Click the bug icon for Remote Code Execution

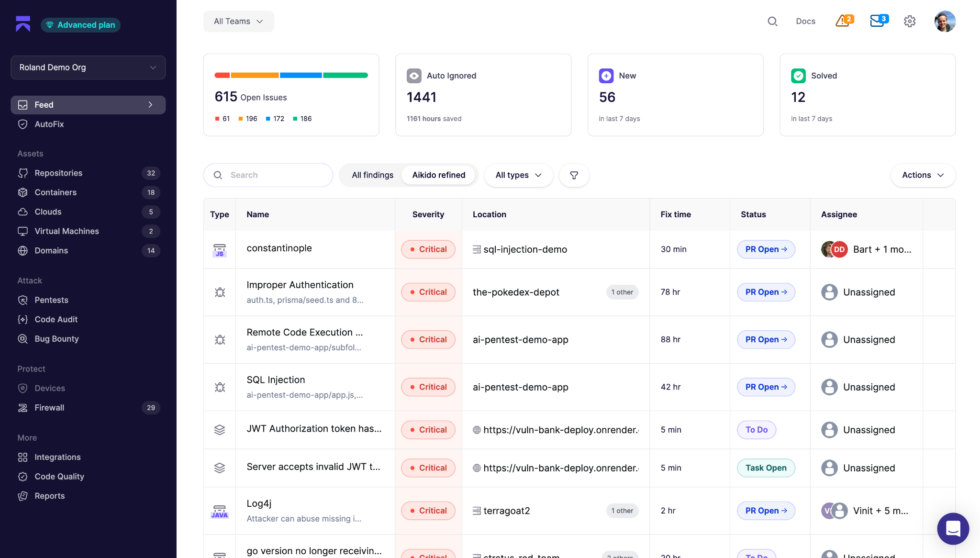(x=220, y=339)
